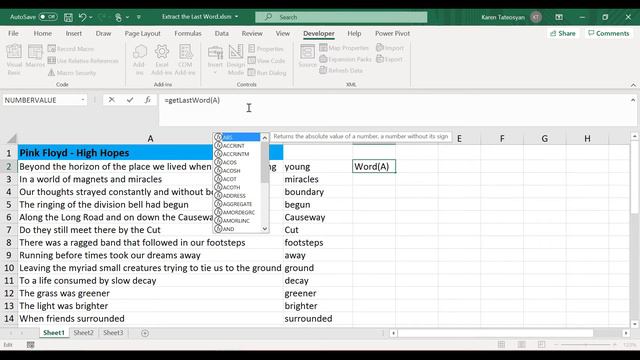Confirm formula entry with the checkmark
Image resolution: width=640 pixels, height=360 pixels.
130,100
